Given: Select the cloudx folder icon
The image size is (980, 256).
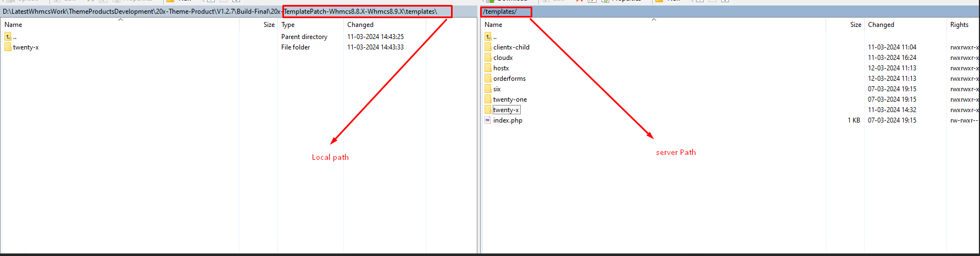Looking at the screenshot, I should (x=488, y=58).
